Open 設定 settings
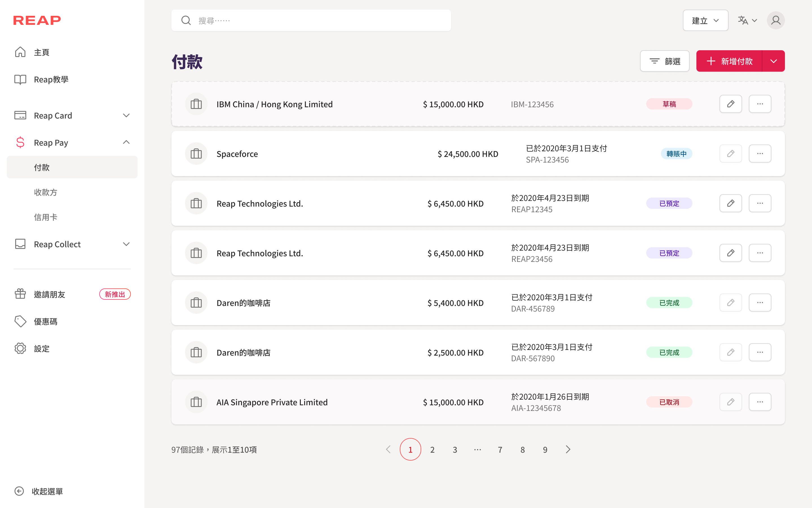Screen dimensions: 812x508 click(x=42, y=349)
